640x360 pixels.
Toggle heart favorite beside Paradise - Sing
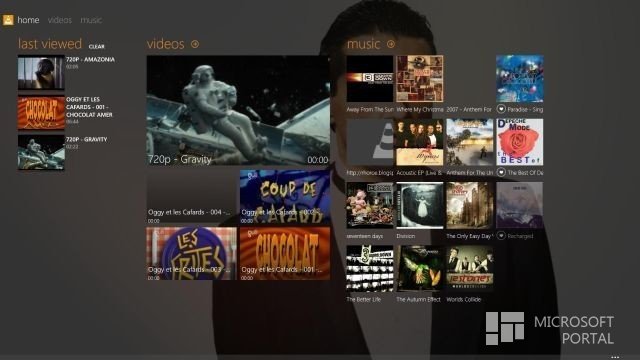click(501, 109)
